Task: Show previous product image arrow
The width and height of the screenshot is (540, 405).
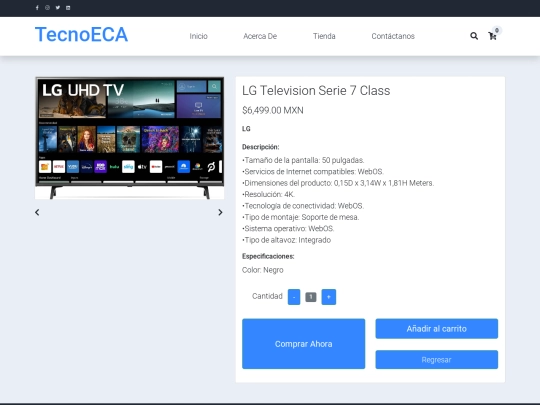Action: click(x=37, y=212)
